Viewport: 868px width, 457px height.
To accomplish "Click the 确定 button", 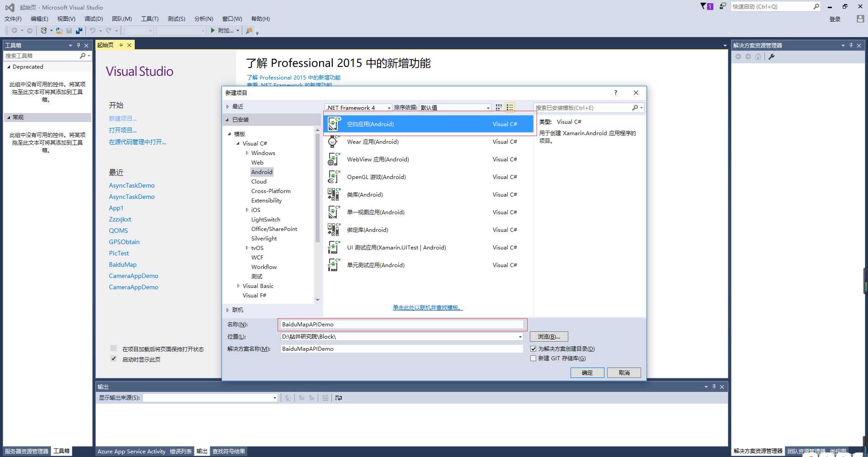I will [x=587, y=372].
